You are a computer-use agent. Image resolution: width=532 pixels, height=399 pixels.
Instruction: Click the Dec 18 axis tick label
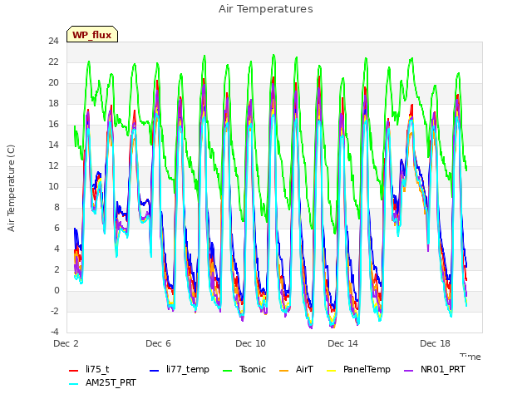click(x=435, y=343)
